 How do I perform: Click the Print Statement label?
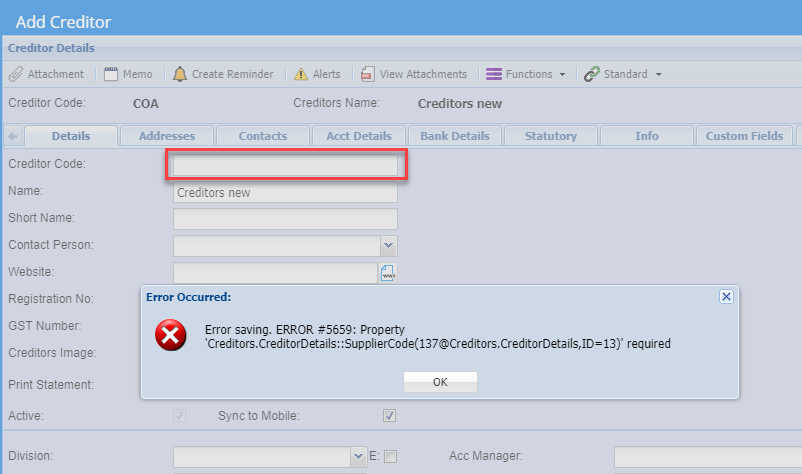point(51,385)
